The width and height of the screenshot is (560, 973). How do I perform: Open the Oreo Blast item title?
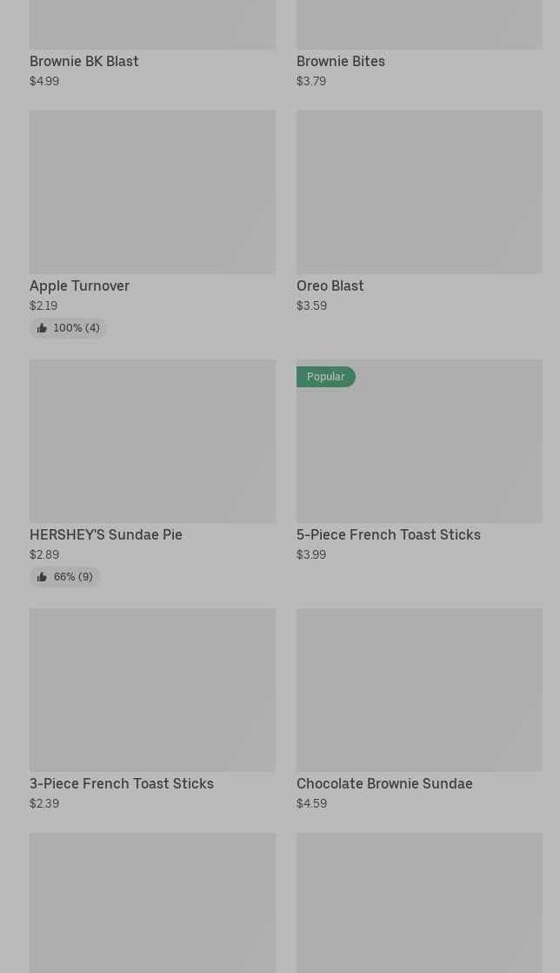click(x=330, y=285)
